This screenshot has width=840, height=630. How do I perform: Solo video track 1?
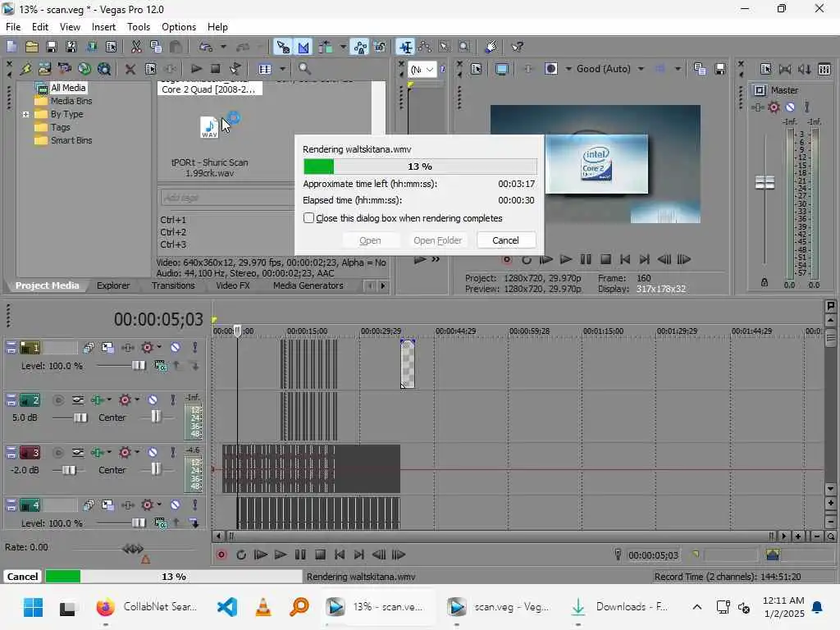[x=195, y=347]
